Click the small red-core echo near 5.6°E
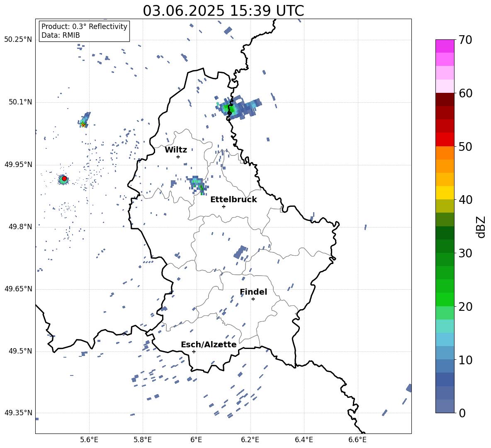This screenshot has width=491, height=448. [x=84, y=120]
